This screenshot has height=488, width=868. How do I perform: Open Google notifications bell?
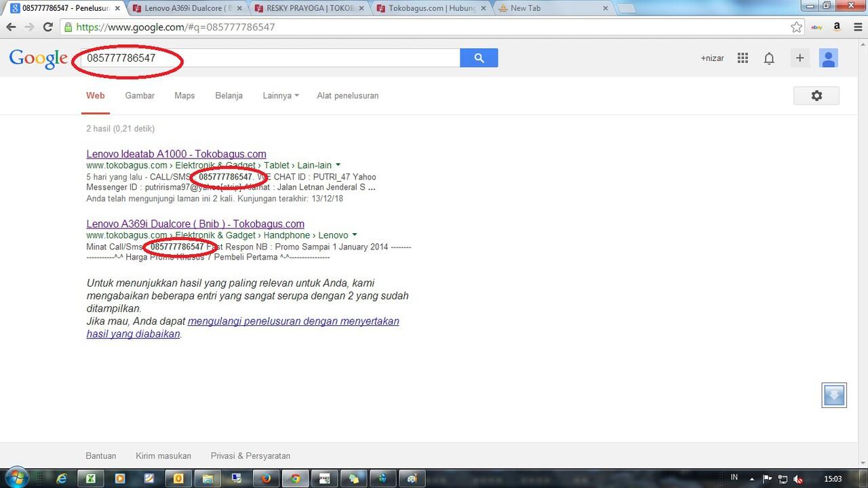click(x=769, y=58)
